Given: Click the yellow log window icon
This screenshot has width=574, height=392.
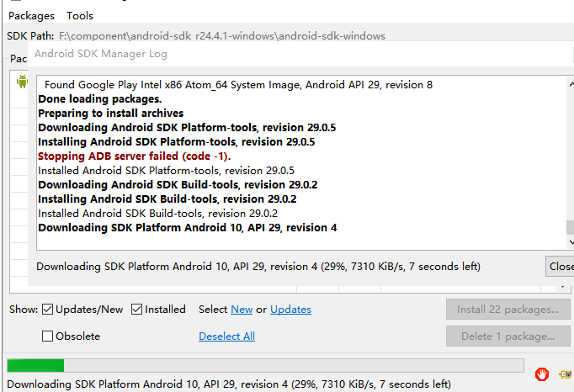Looking at the screenshot, I should [566, 374].
